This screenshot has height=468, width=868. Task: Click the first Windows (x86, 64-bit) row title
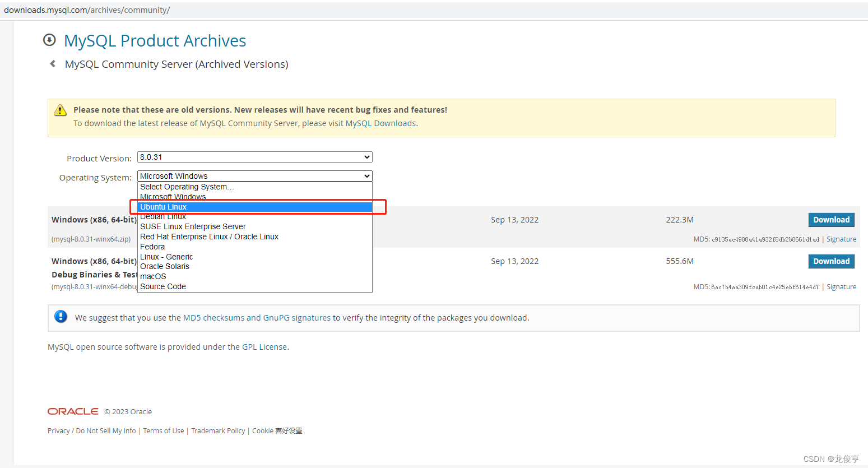(x=94, y=220)
